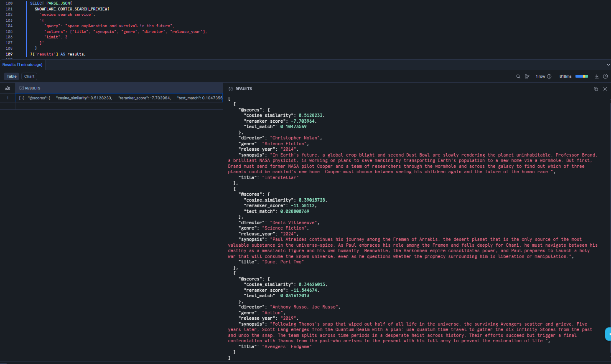This screenshot has height=364, width=611.
Task: Click text_match value 0.10473569
Action: tap(293, 127)
